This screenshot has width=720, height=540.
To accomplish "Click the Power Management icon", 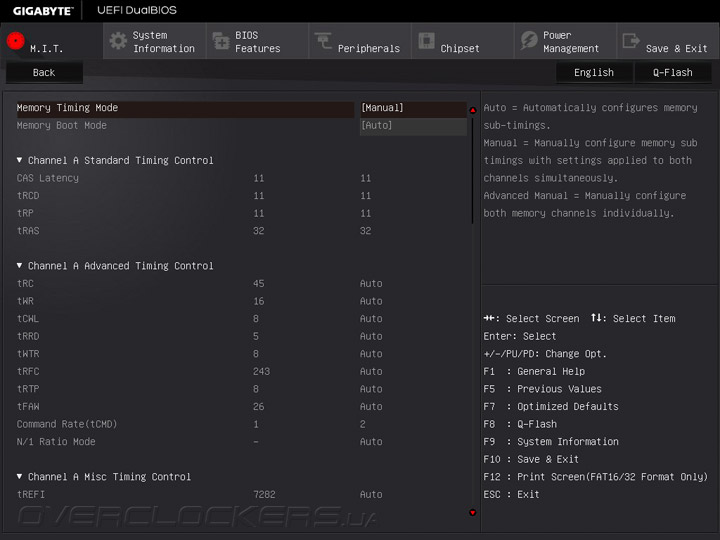I will (x=529, y=41).
